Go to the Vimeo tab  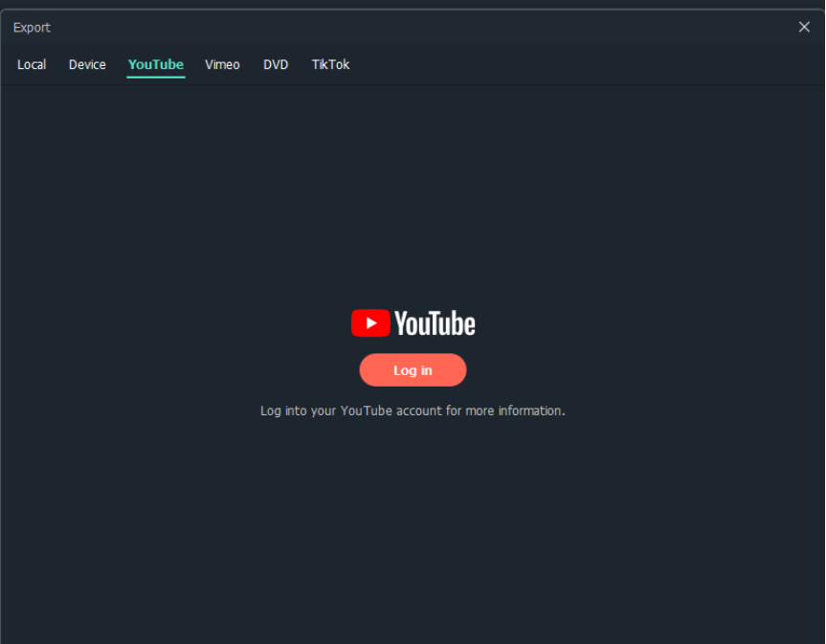[x=222, y=65]
